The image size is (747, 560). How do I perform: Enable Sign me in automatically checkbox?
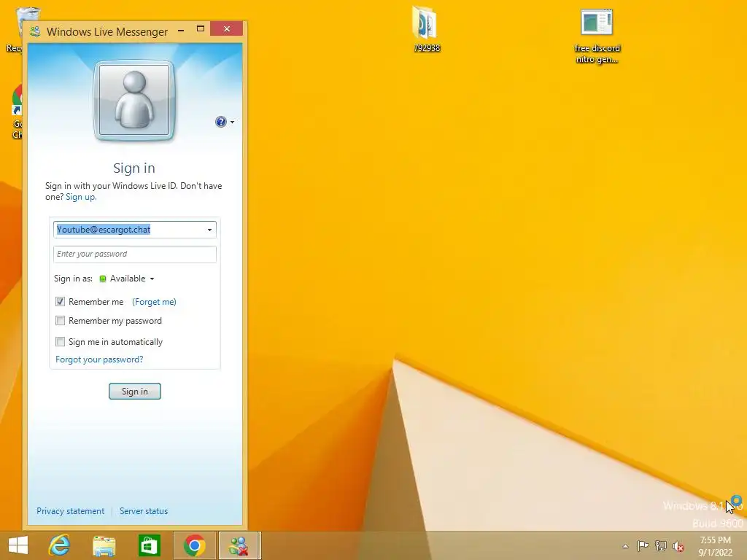60,341
